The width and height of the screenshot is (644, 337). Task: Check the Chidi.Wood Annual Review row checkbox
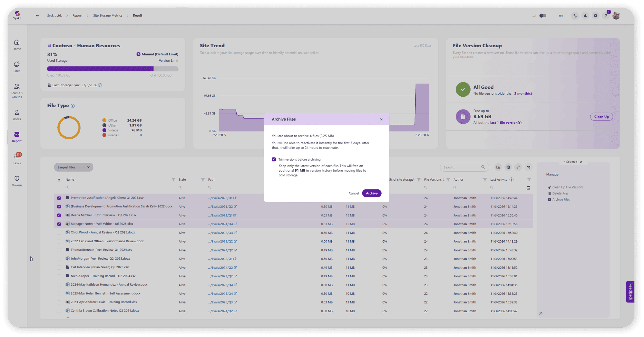tap(59, 233)
